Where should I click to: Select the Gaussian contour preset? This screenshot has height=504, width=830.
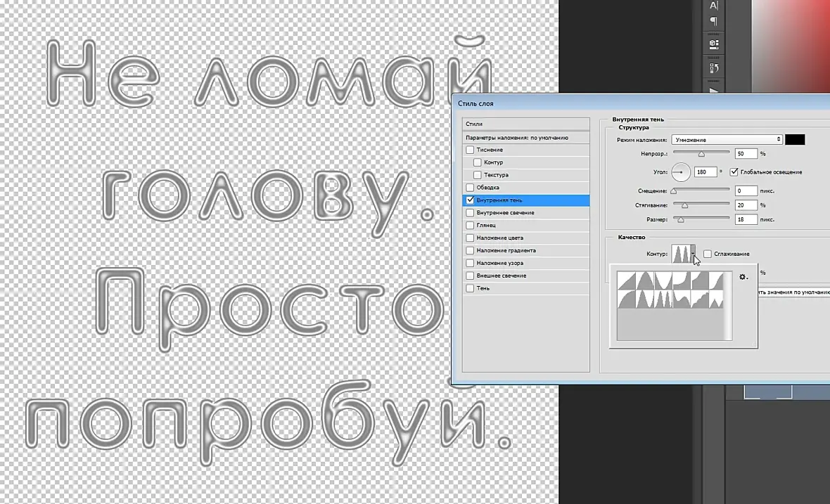pyautogui.click(x=715, y=280)
